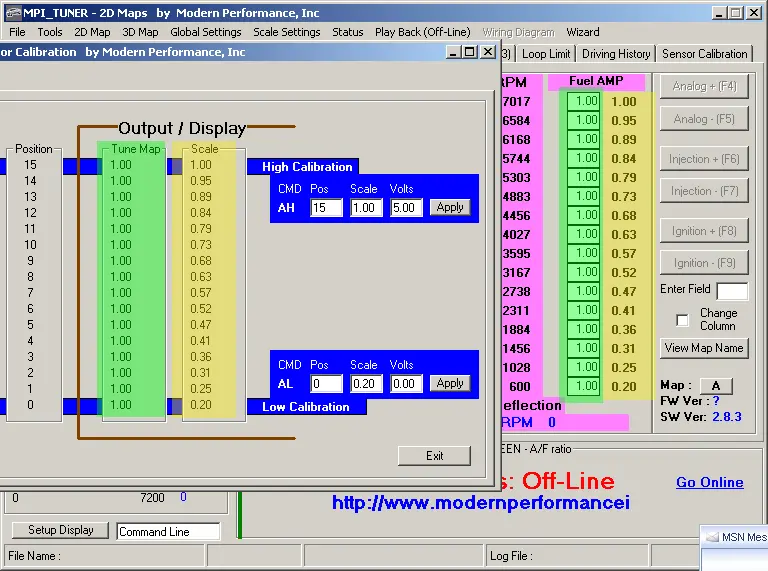768x571 pixels.
Task: Click the AH Volts input field
Action: (405, 207)
